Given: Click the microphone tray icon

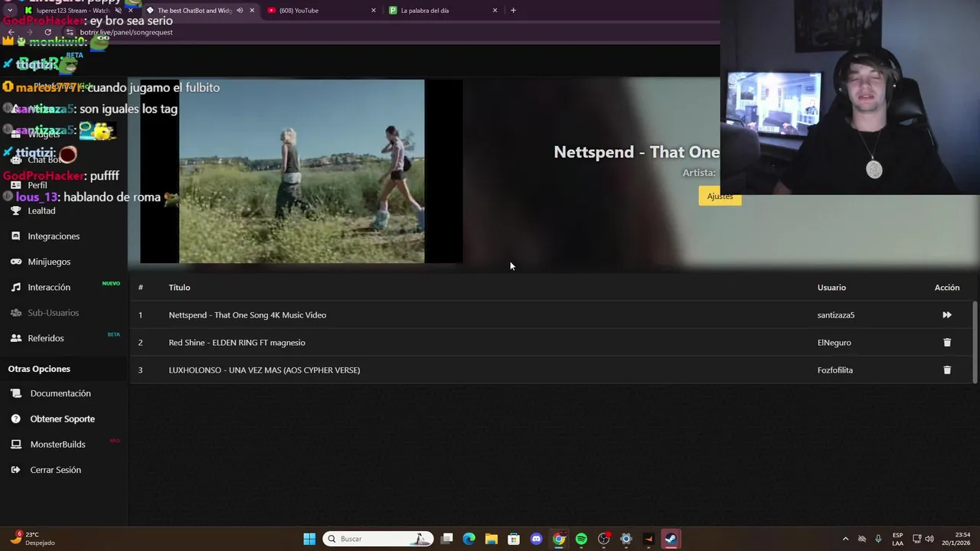Looking at the screenshot, I should (x=878, y=539).
